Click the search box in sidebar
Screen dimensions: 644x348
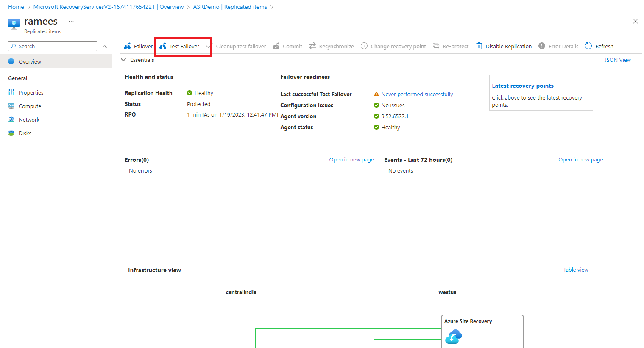pyautogui.click(x=53, y=46)
